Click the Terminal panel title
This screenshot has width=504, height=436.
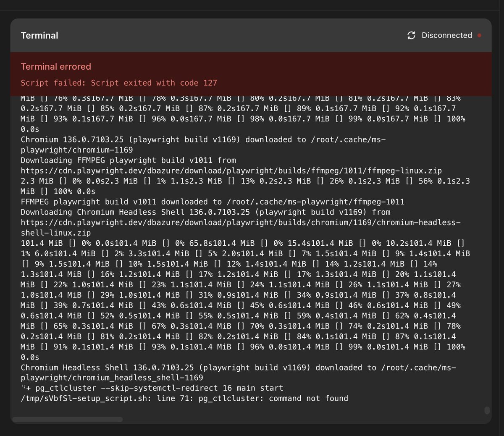click(x=39, y=35)
